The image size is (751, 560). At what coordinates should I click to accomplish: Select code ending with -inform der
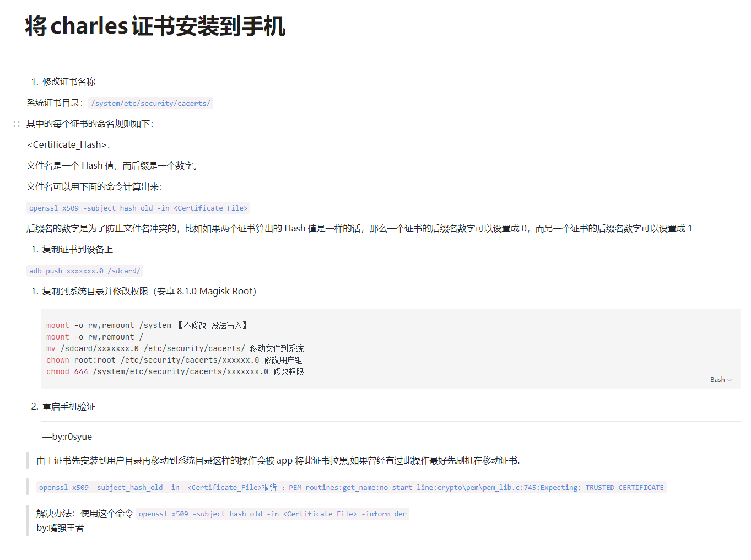coord(273,514)
